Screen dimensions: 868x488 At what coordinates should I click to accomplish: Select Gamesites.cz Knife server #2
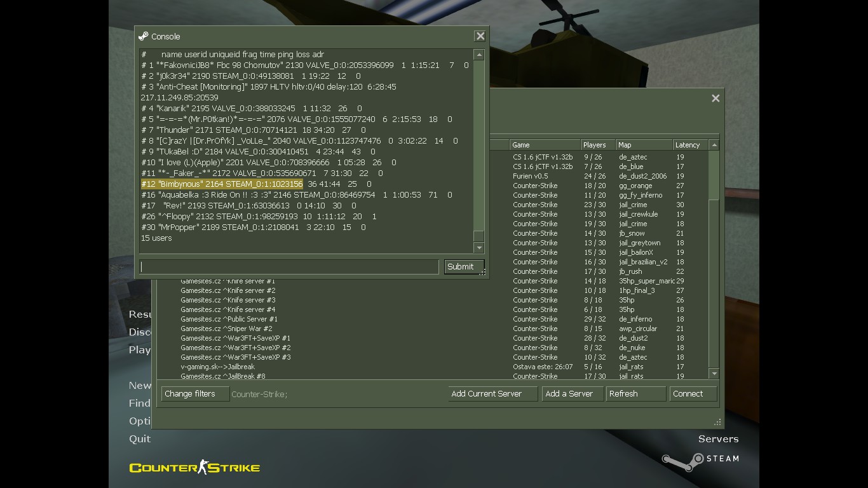coord(228,290)
